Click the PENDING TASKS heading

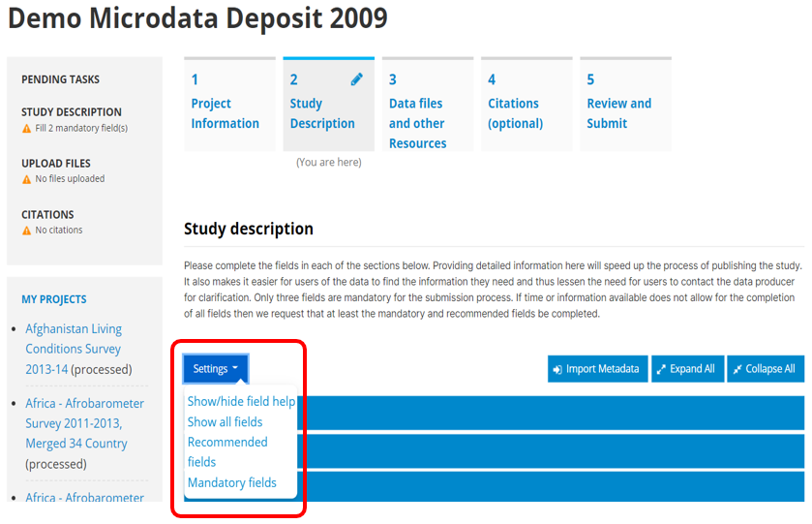[61, 79]
